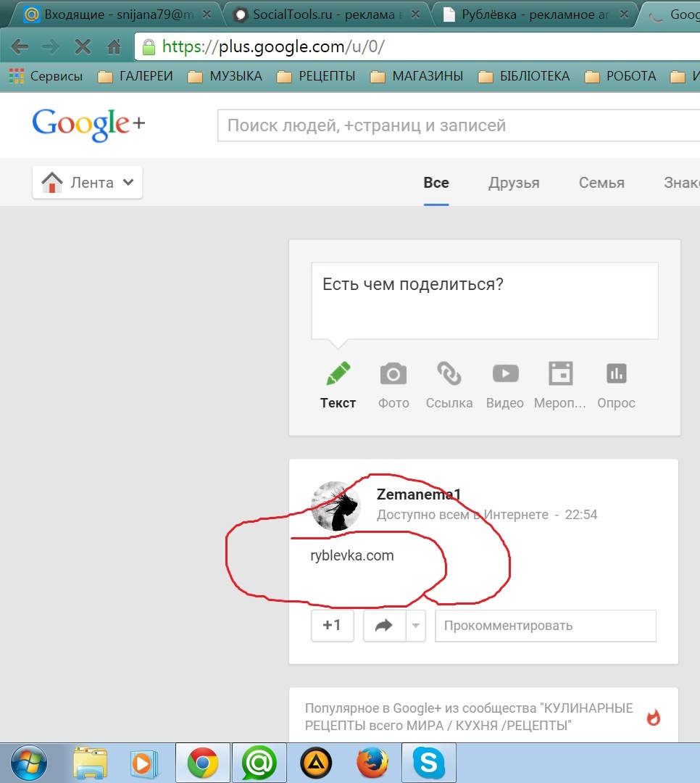Viewport: 700px width, 783px height.
Task: Open Windows Explorer from the taskbar
Action: point(91,763)
